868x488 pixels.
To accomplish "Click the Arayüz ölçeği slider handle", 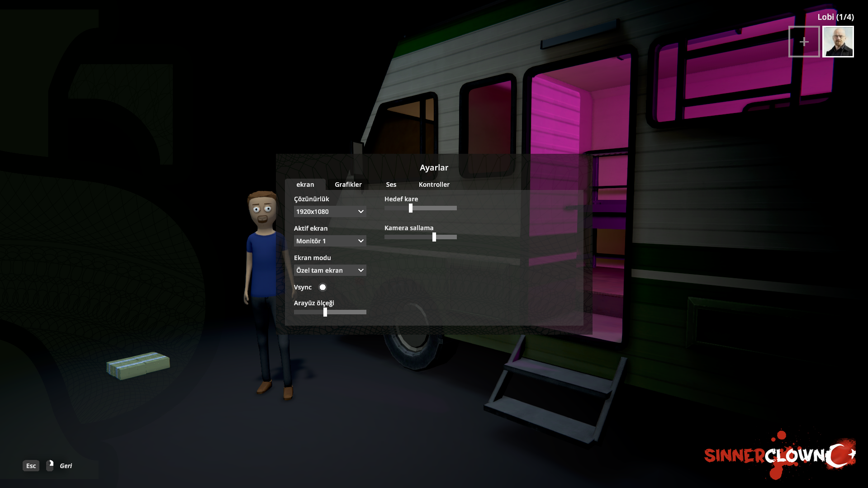I will point(325,312).
